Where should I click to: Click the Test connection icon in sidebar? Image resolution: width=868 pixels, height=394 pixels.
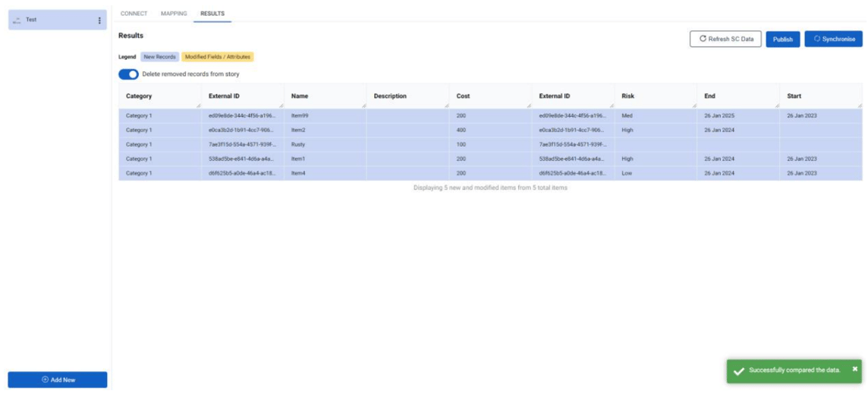17,20
